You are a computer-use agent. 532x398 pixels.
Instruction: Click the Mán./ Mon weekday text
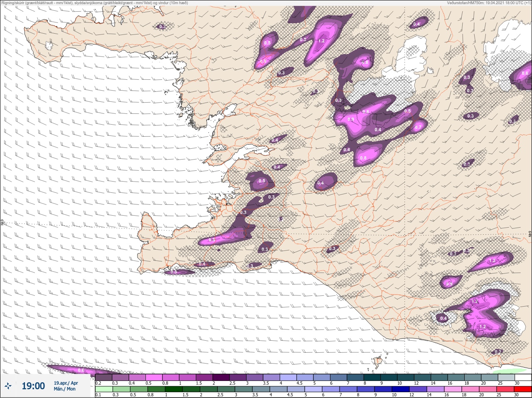(x=65, y=389)
